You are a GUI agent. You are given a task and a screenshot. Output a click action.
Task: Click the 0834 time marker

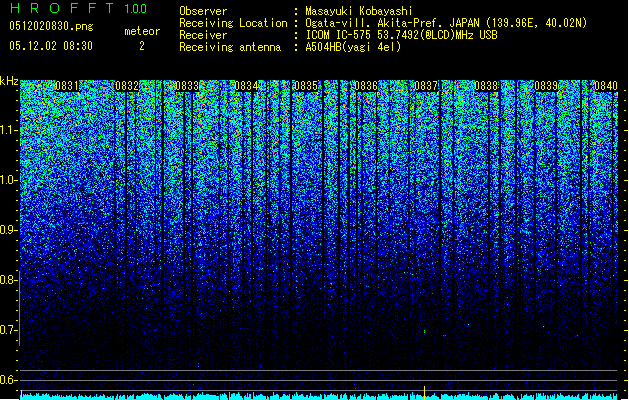(246, 86)
